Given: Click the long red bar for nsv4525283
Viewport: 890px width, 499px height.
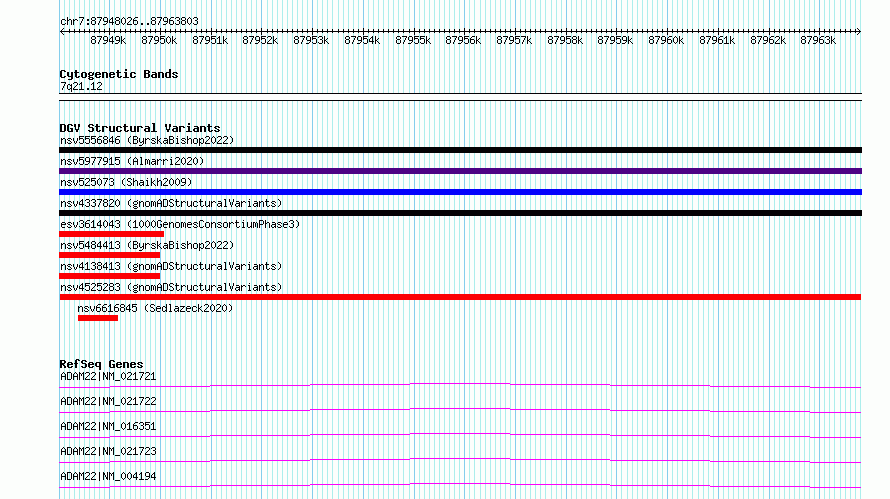Looking at the screenshot, I should click(460, 297).
